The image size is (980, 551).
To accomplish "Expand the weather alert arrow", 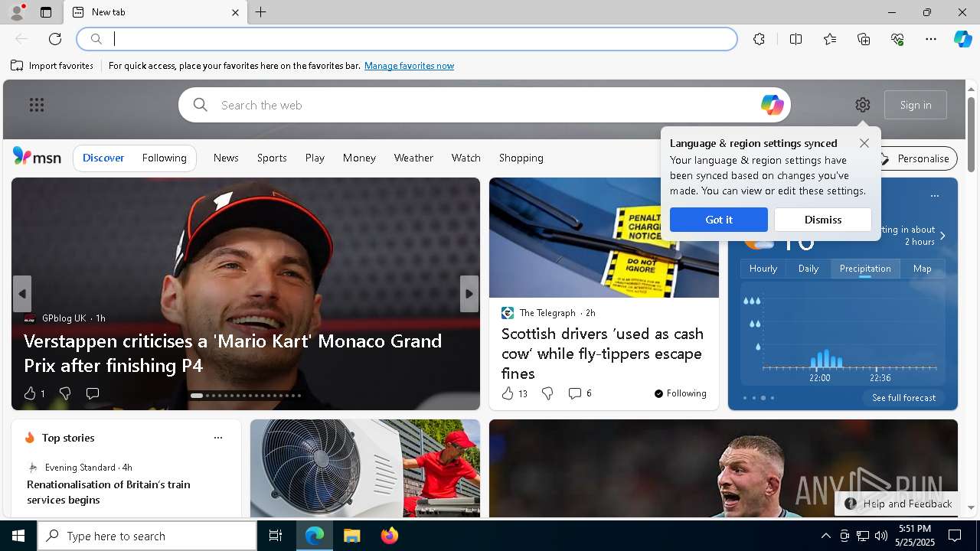I will point(942,236).
